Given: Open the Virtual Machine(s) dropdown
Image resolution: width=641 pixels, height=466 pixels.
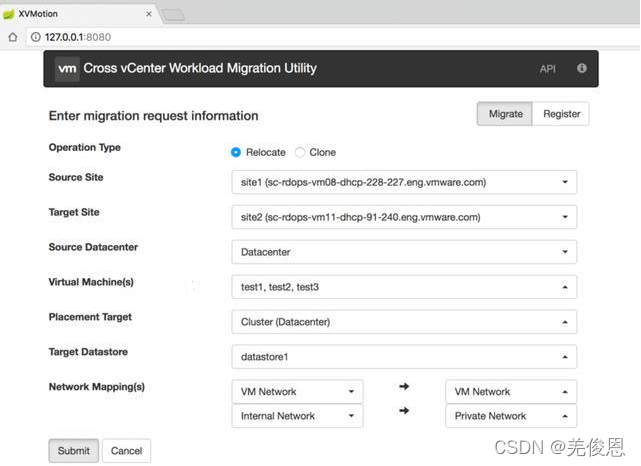Looking at the screenshot, I should point(404,287).
